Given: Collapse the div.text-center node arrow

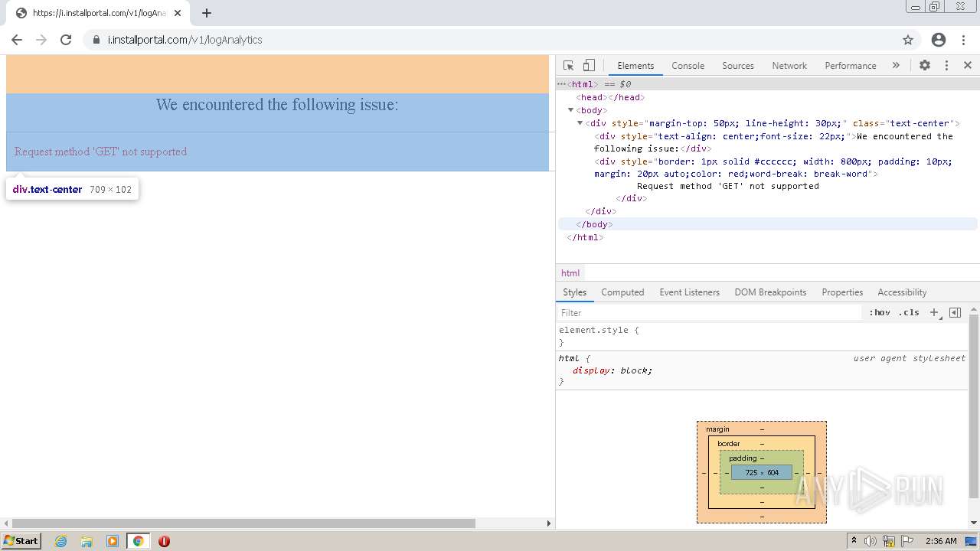Looking at the screenshot, I should tap(580, 123).
